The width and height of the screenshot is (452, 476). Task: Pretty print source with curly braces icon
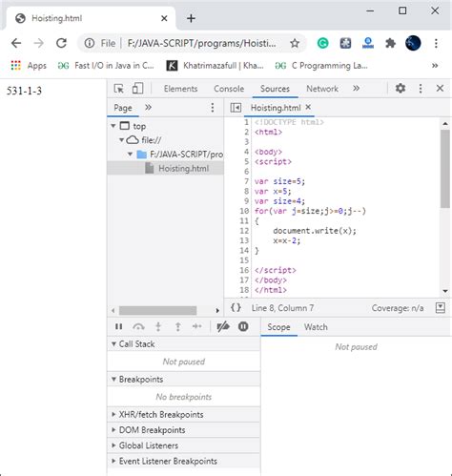236,308
